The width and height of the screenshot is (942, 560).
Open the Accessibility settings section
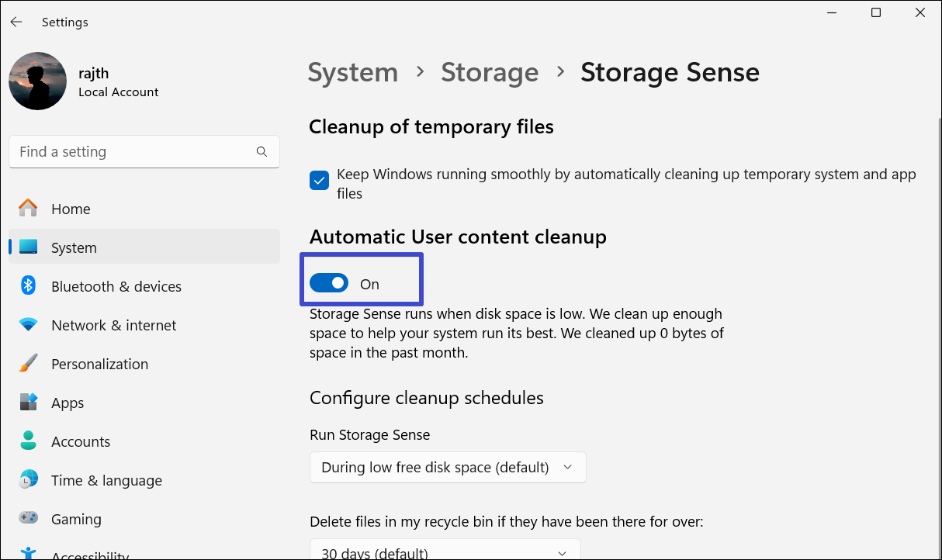click(89, 554)
